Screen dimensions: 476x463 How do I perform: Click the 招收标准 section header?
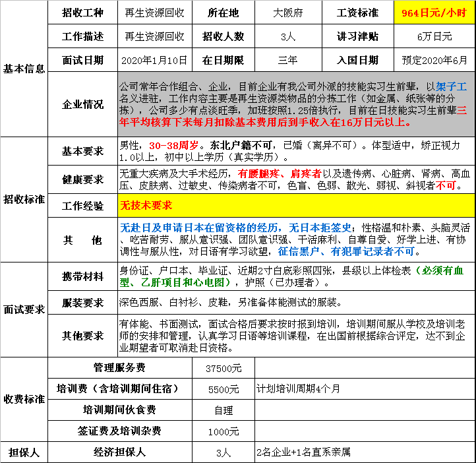pos(24,199)
